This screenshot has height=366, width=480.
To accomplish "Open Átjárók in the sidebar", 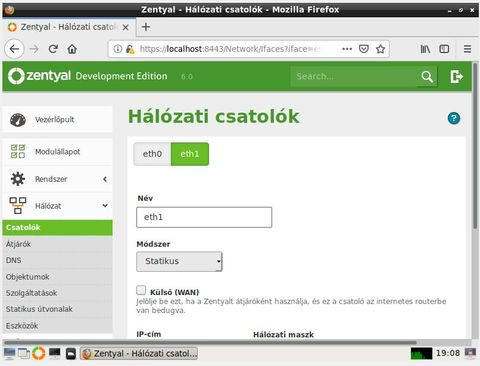I will [57, 244].
